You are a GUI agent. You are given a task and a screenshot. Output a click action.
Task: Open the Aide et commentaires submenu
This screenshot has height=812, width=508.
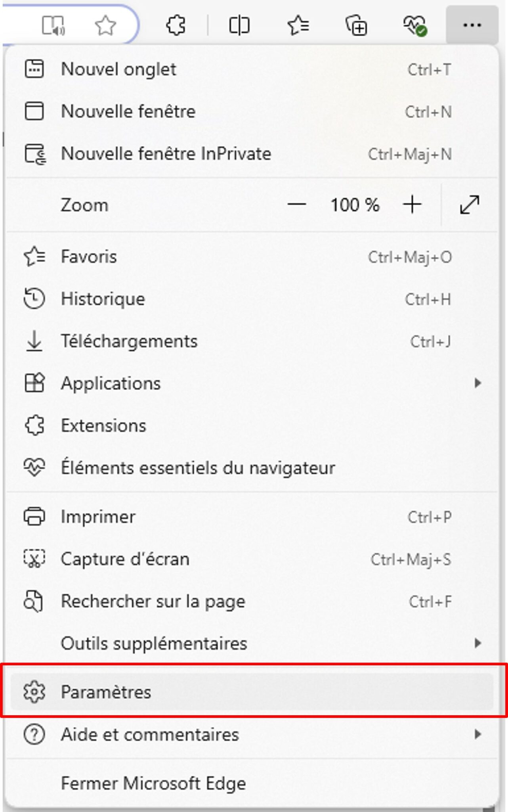click(478, 735)
